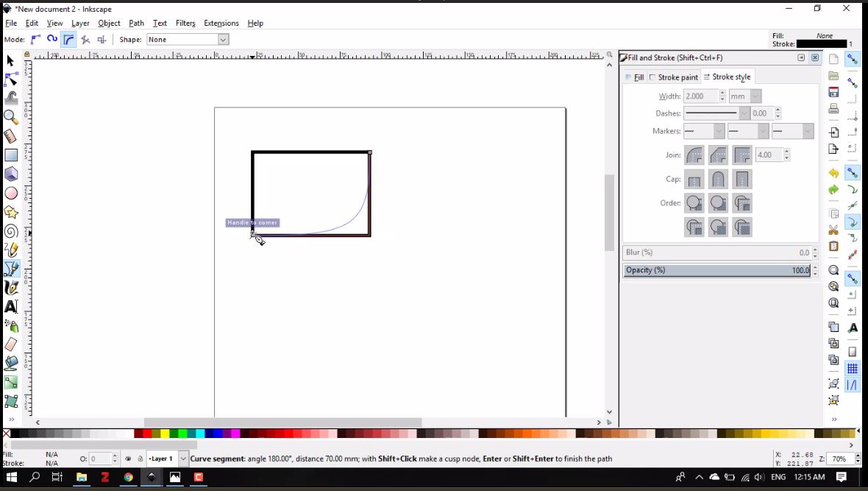The height and width of the screenshot is (491, 868).
Task: Click the Open document folder icon
Action: tap(833, 76)
